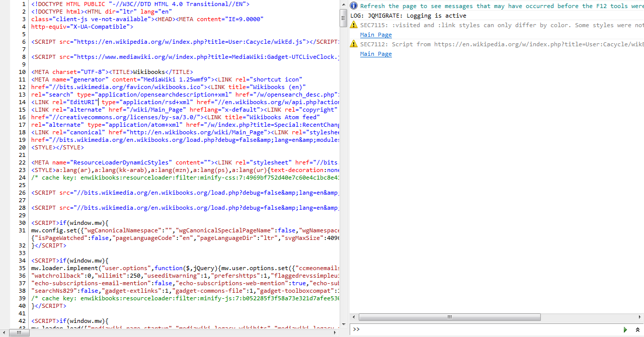Viewport: 644px width, 337px height.
Task: Click line number 34 in source gutter
Action: point(22,261)
